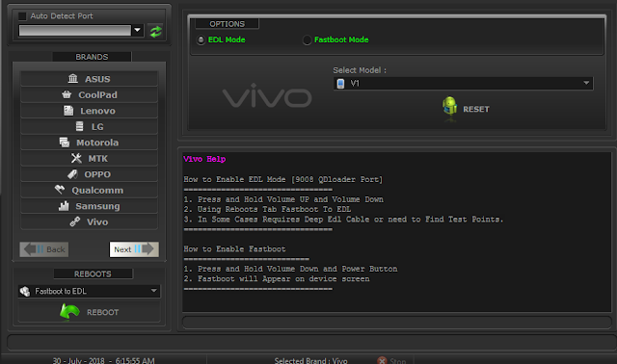Click the Vivo Help heading

click(204, 159)
